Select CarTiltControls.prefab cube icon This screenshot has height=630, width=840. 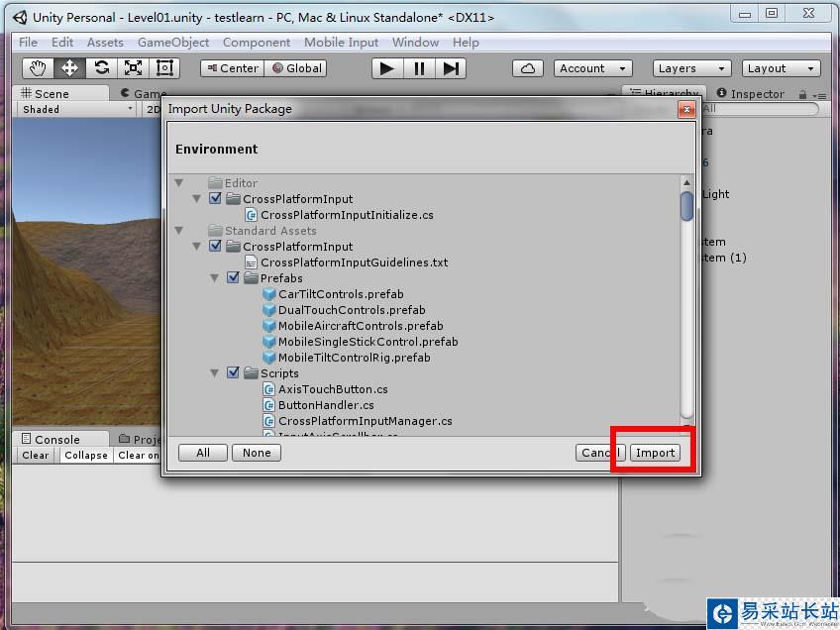268,294
